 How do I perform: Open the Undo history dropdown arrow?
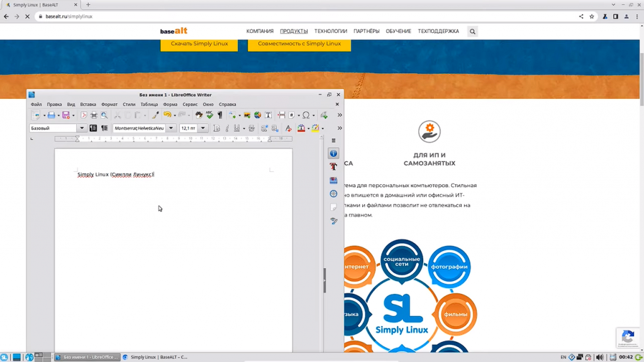pos(175,116)
